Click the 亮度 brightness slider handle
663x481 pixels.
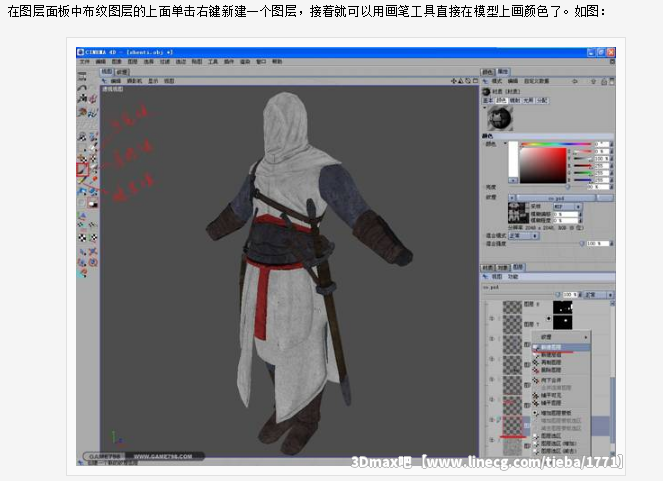pos(568,186)
